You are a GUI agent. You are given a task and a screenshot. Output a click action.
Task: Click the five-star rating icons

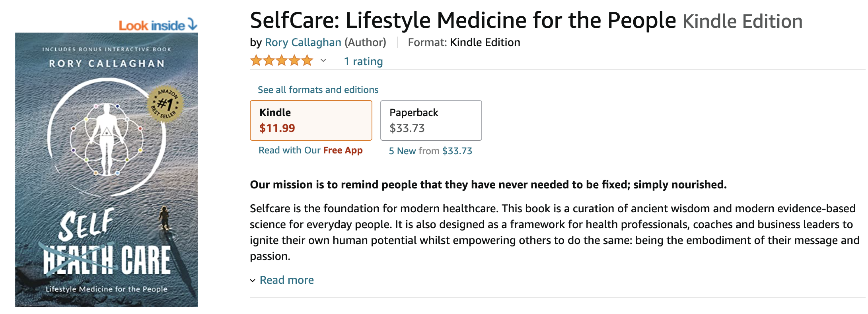[x=282, y=61]
